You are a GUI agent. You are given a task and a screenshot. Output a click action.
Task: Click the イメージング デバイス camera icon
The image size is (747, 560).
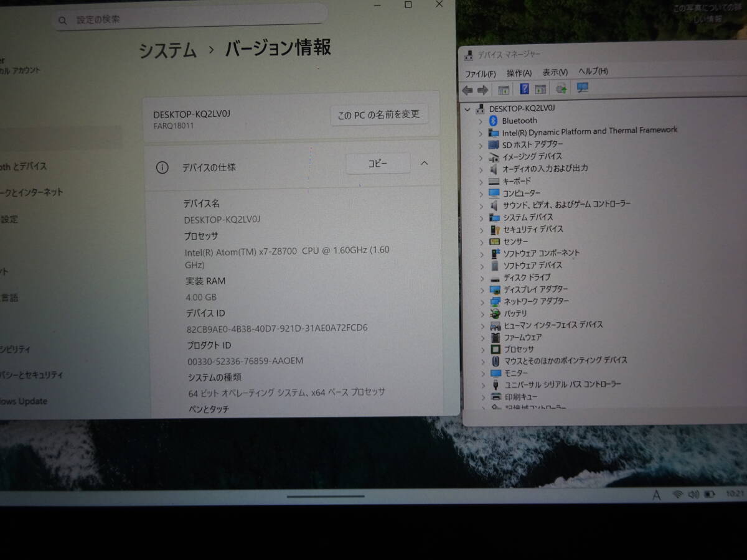(494, 157)
